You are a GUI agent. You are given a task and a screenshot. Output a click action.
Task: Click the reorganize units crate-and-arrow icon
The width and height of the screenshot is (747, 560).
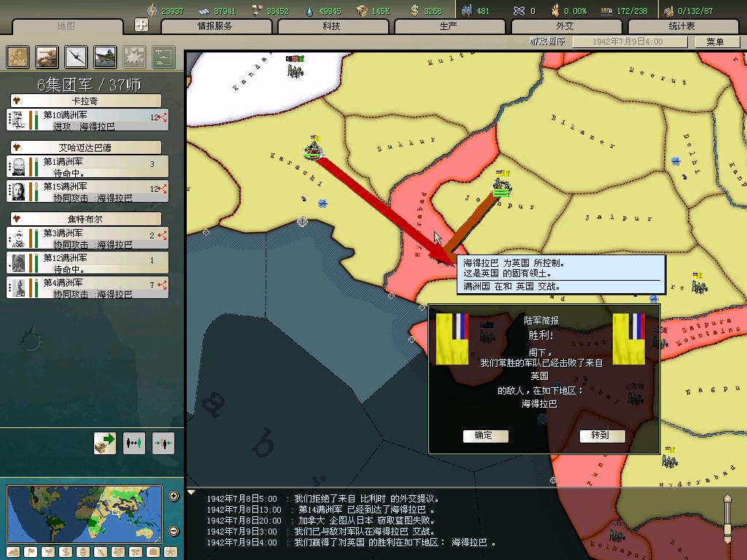point(105,443)
